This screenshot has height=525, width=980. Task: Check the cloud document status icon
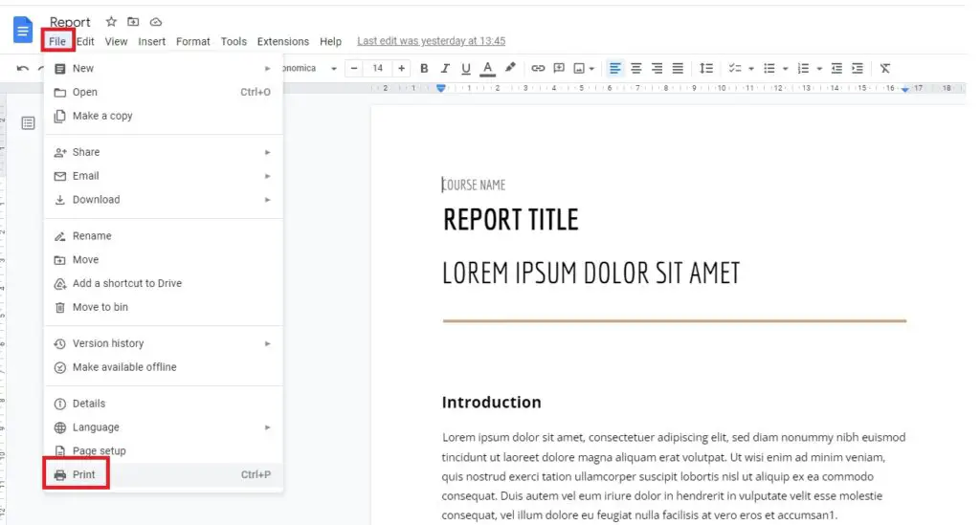[156, 22]
